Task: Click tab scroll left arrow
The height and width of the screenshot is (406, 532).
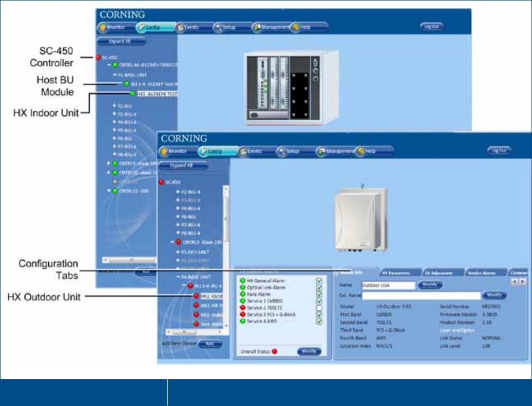Action: click(x=515, y=282)
